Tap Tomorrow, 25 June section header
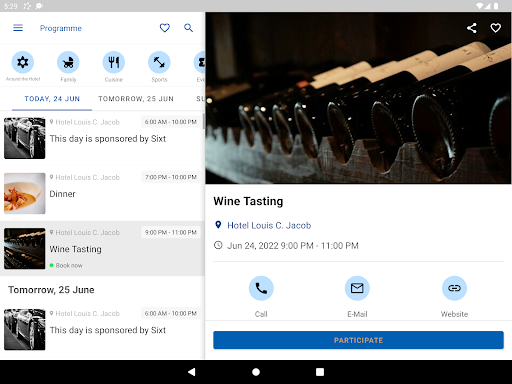 pos(51,290)
